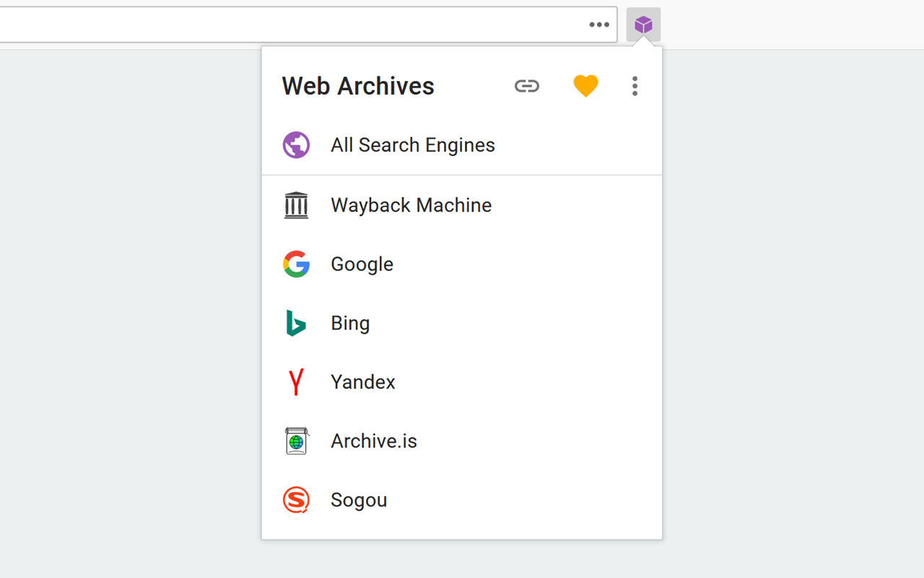Choose Wayback Machine from the list
The width and height of the screenshot is (924, 578).
point(462,205)
